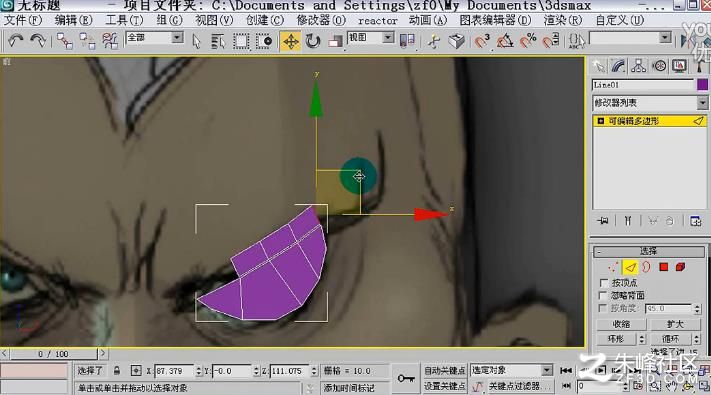
Task: Open the 视图 coordinate system dropdown
Action: (x=370, y=37)
